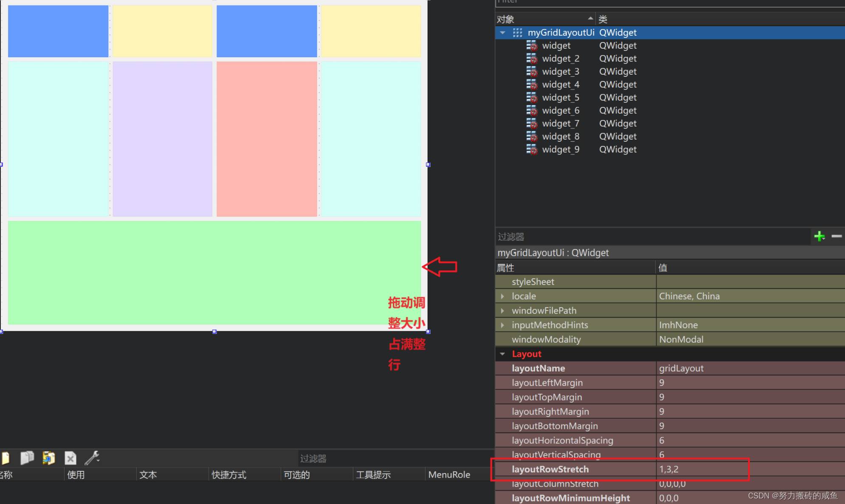The width and height of the screenshot is (845, 504).
Task: Select widget_5 in object tree
Action: [561, 98]
